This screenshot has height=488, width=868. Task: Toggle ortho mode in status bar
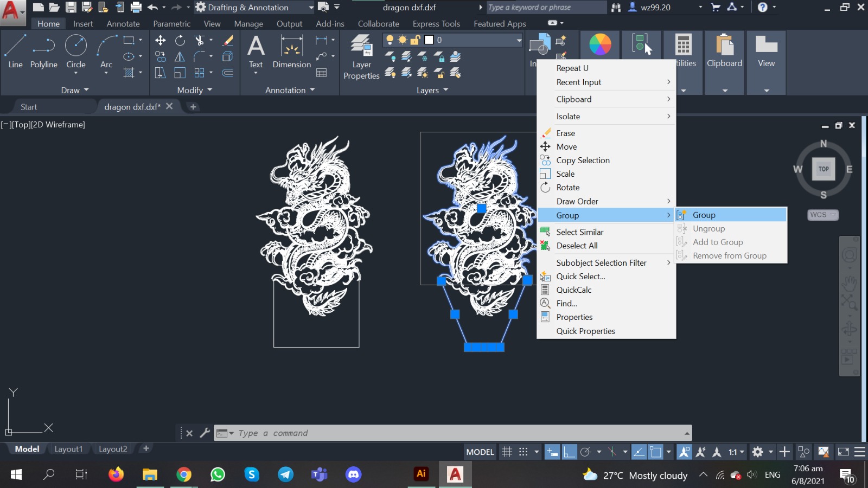[569, 452]
